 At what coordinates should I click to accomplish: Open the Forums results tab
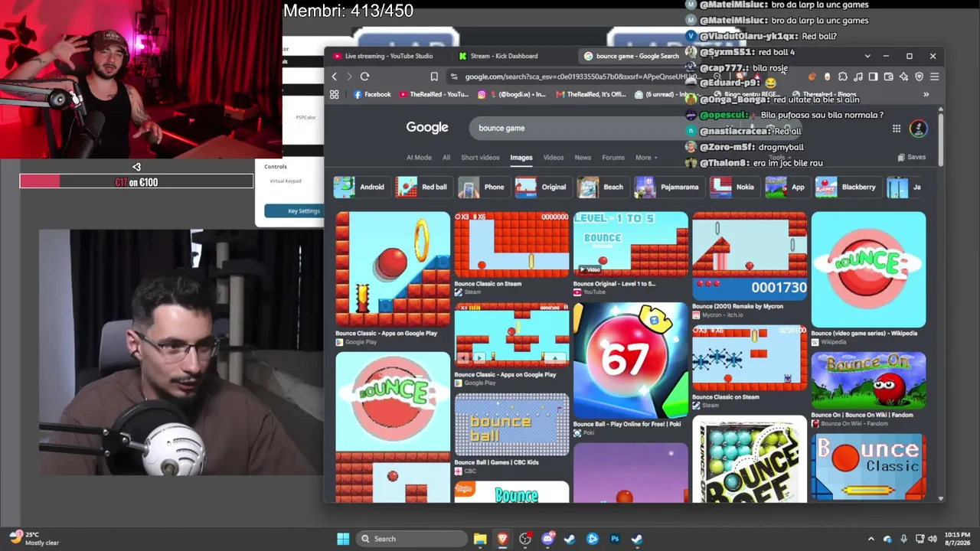click(x=613, y=158)
